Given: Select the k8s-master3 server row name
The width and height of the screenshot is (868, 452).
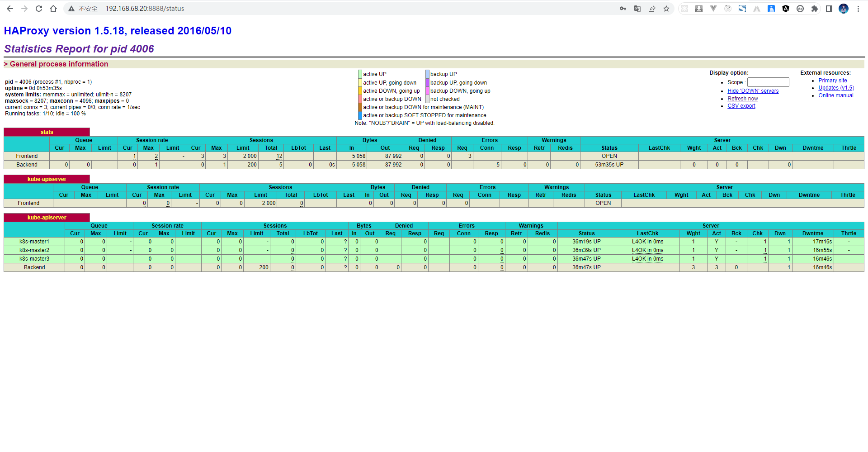Looking at the screenshot, I should click(x=34, y=259).
